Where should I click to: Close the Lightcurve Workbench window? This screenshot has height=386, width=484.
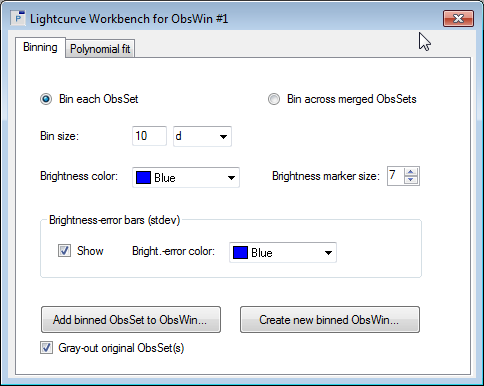click(x=458, y=18)
